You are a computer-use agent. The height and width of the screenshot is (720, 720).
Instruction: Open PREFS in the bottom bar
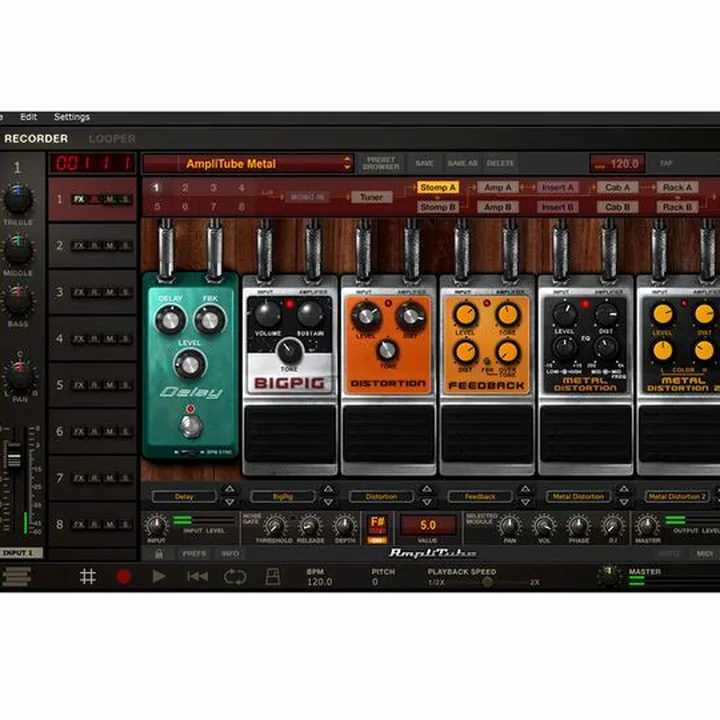click(194, 554)
